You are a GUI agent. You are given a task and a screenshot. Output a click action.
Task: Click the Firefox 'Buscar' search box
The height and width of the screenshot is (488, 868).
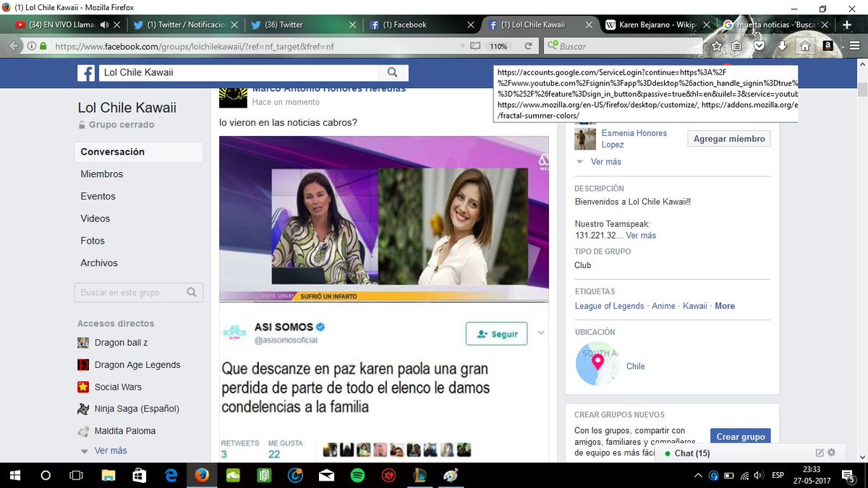click(x=622, y=46)
